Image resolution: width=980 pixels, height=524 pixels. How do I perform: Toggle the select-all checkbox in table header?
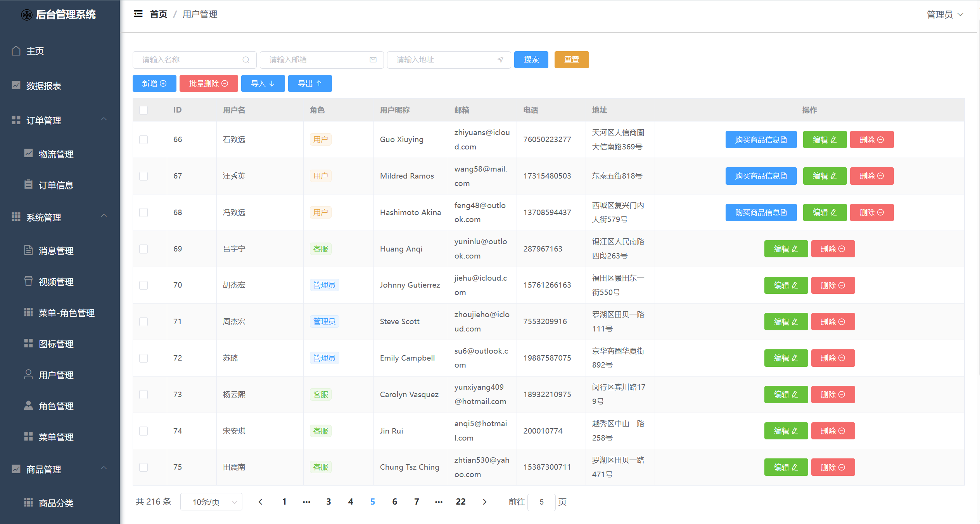click(143, 110)
